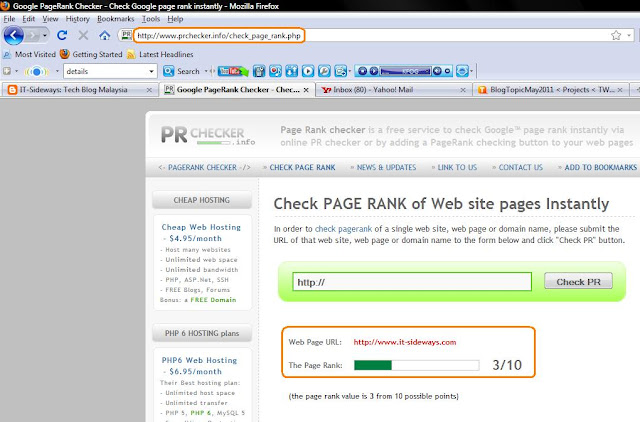The width and height of the screenshot is (640, 422).
Task: Click the Check PR button
Action: pyautogui.click(x=578, y=281)
